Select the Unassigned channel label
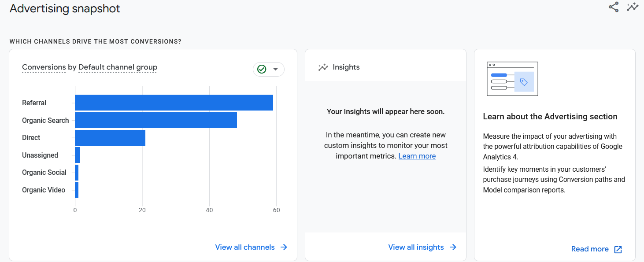 coord(40,155)
